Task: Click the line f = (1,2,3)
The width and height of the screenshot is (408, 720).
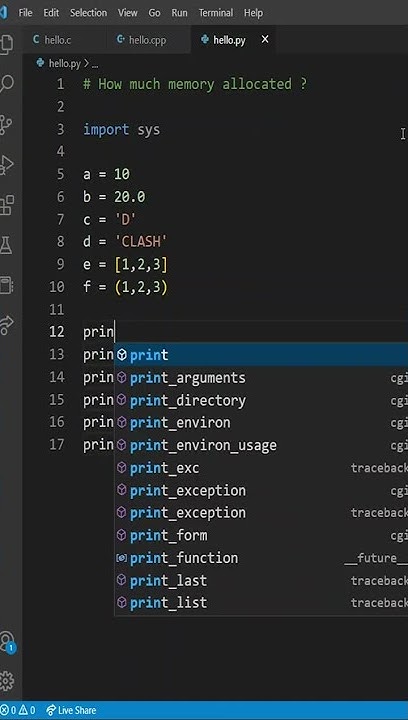Action: coord(125,287)
